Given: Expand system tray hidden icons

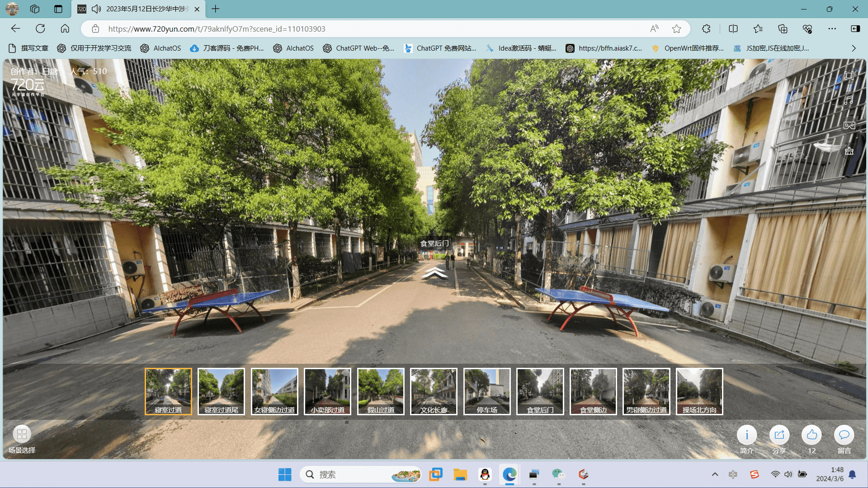Looking at the screenshot, I should (x=715, y=474).
